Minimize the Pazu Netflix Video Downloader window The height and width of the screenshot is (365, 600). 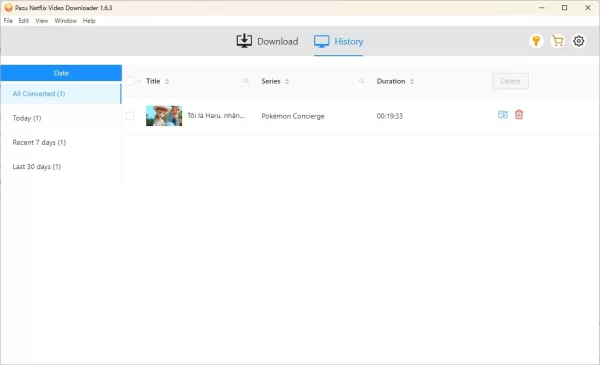541,8
